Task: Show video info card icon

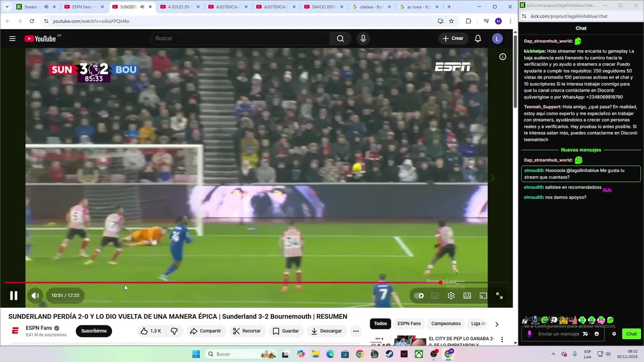Action: [x=503, y=57]
